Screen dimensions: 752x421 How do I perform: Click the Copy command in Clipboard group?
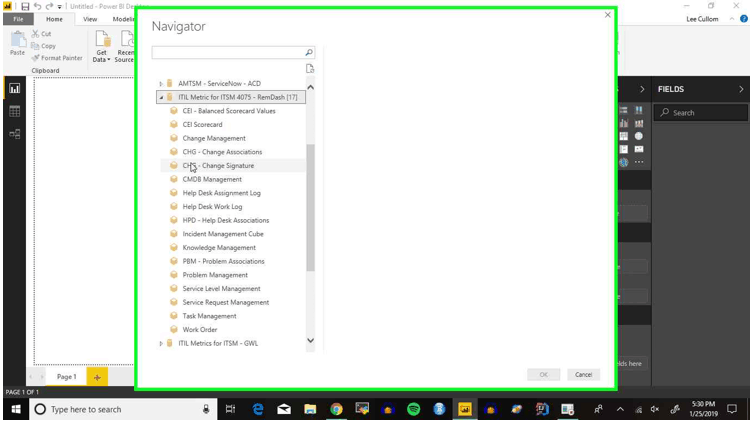pos(44,46)
